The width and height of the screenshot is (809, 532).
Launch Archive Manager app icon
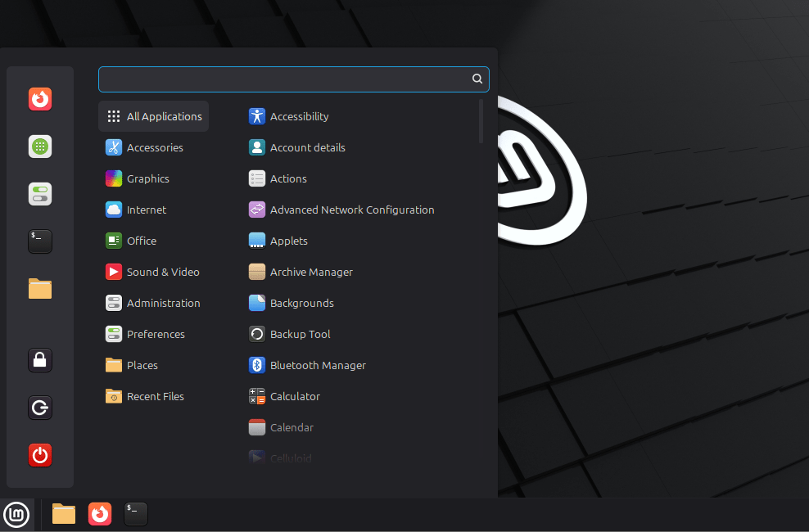click(257, 272)
